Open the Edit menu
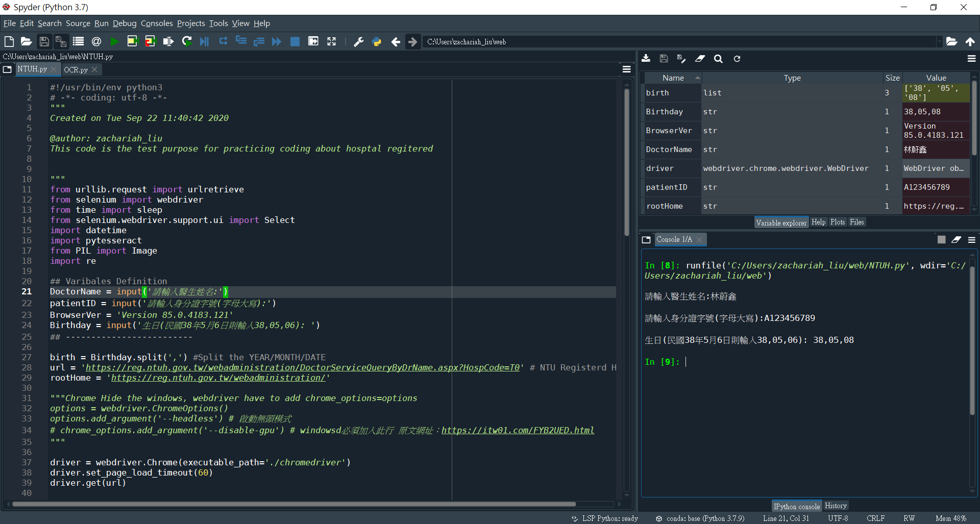 [27, 23]
